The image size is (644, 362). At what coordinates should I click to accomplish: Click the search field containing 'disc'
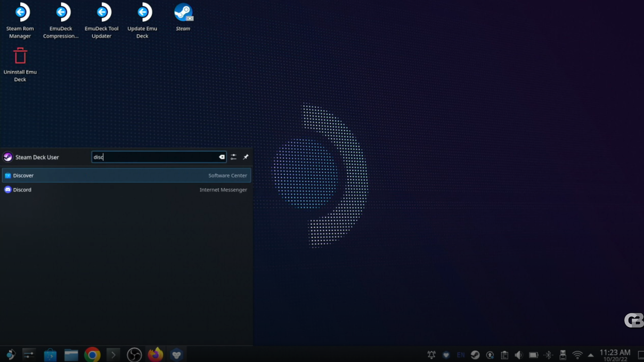click(159, 157)
